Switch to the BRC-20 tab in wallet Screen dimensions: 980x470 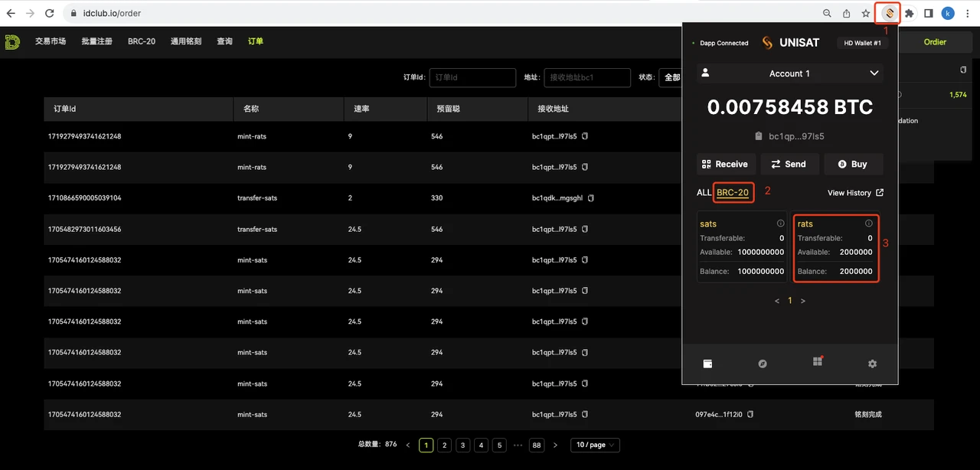click(x=733, y=193)
